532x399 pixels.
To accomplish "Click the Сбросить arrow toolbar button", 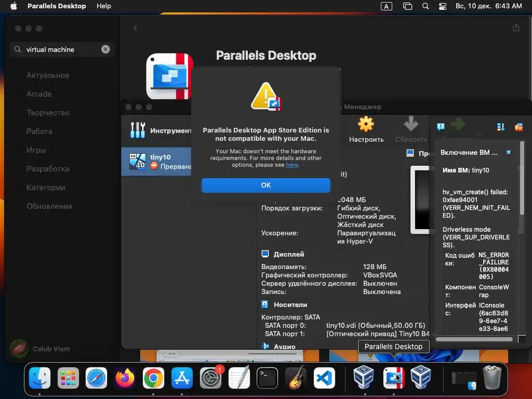I will pyautogui.click(x=411, y=129).
